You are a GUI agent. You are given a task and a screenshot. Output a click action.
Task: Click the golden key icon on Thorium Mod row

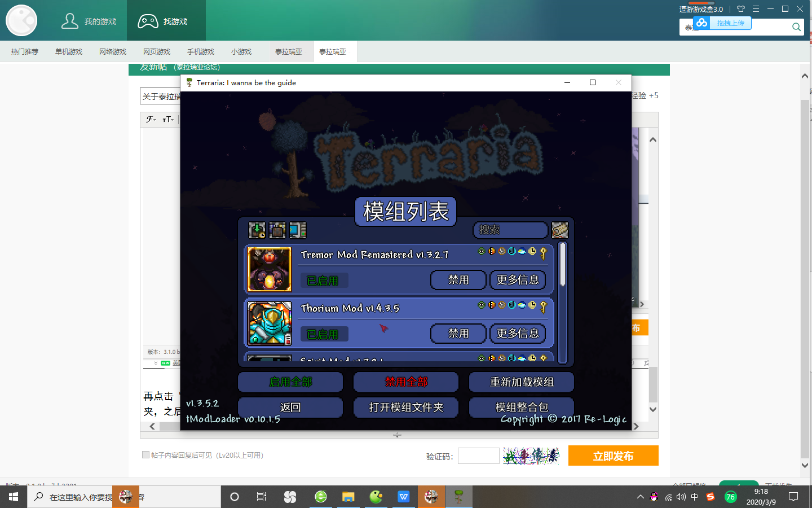pos(544,306)
